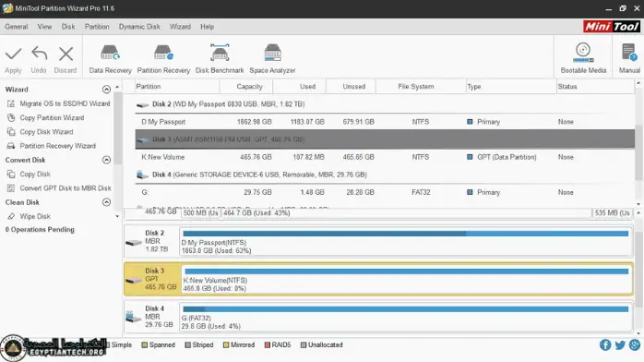Click the Convert GPT Disk to MBR icon
The width and height of the screenshot is (644, 362).
11,188
